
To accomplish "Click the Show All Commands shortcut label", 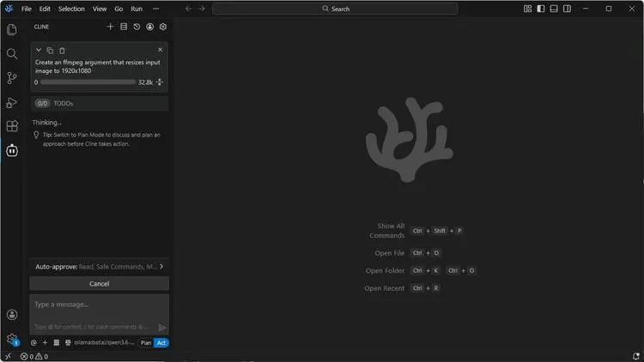I will 387,231.
